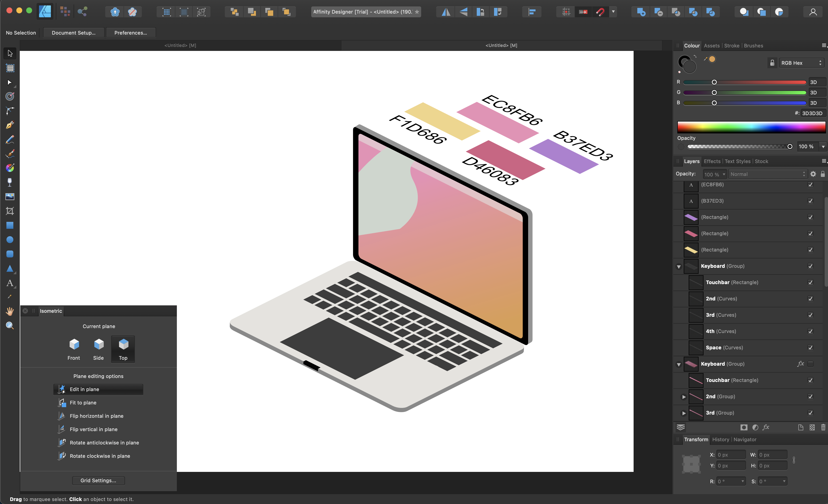The width and height of the screenshot is (828, 504).
Task: Open Document Setup
Action: click(x=73, y=32)
